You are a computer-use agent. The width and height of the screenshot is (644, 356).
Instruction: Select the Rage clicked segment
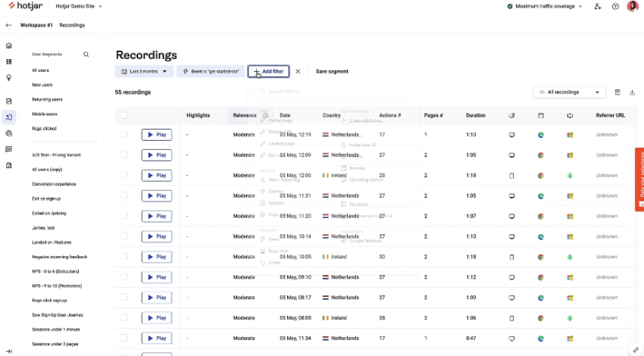(x=44, y=129)
